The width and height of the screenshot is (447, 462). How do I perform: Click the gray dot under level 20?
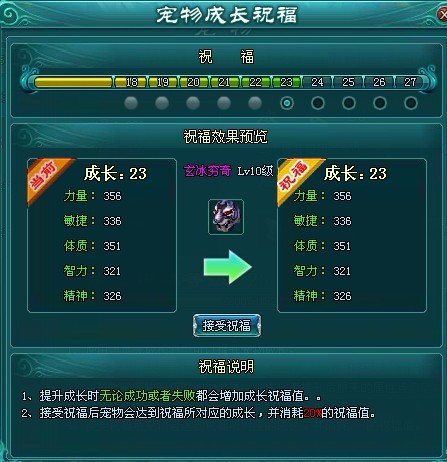(x=193, y=103)
